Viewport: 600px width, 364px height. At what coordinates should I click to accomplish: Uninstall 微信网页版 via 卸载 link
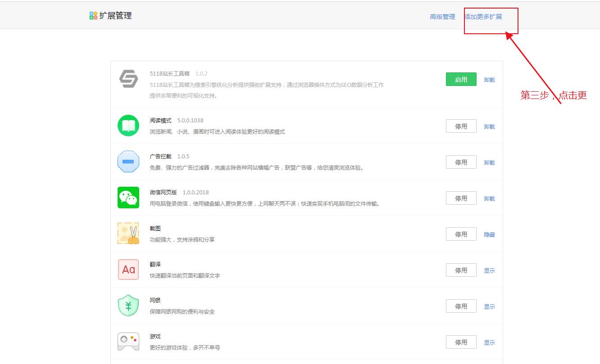tap(489, 198)
